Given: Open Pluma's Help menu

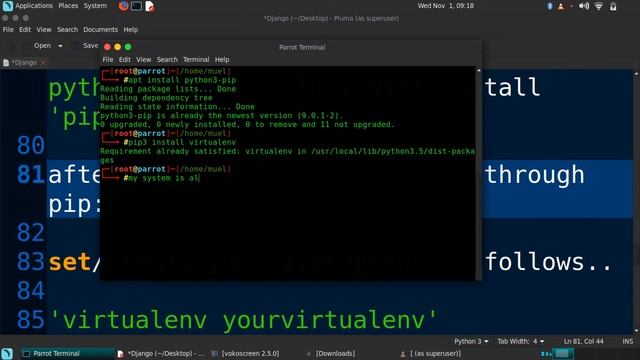Looking at the screenshot, I should pyautogui.click(x=131, y=29).
